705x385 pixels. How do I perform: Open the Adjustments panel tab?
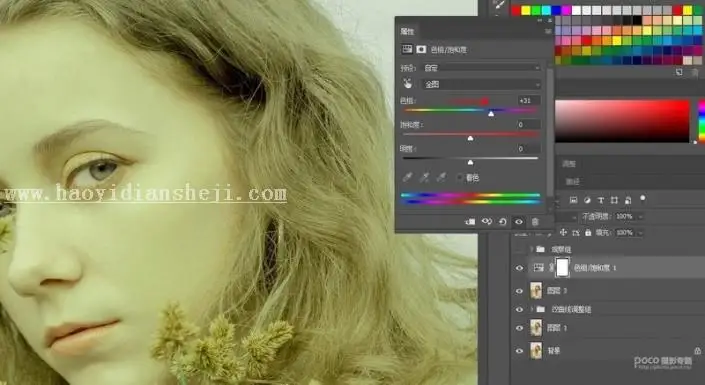[569, 164]
